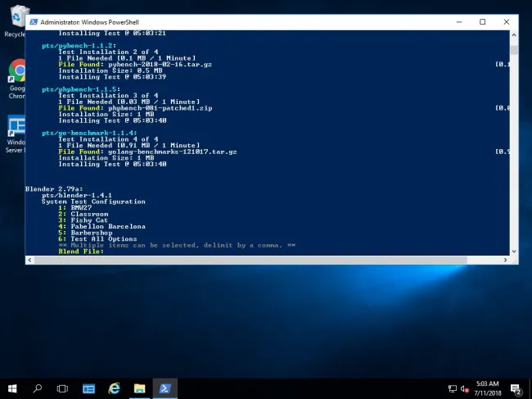Open Task View from the taskbar
Screen dimensions: 532x399
62,388
